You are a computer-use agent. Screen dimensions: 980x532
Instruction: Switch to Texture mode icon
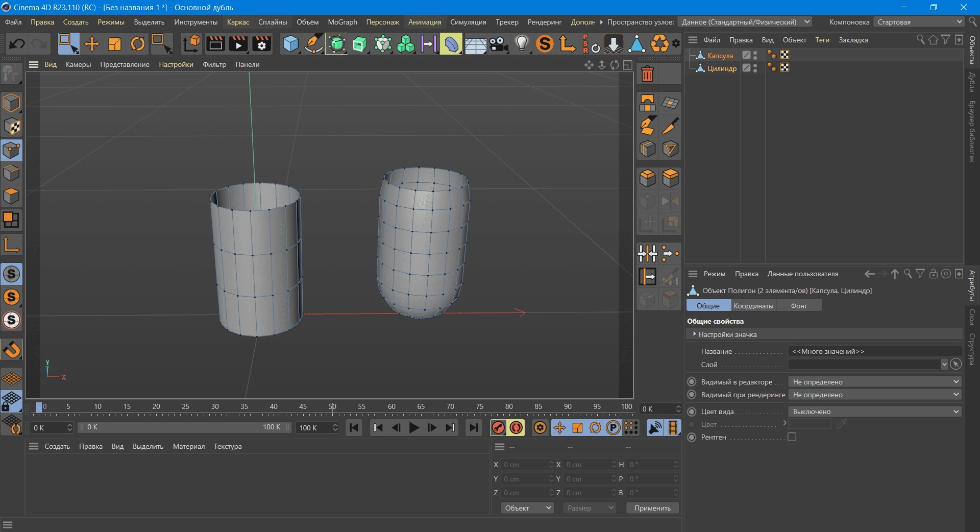click(x=11, y=127)
